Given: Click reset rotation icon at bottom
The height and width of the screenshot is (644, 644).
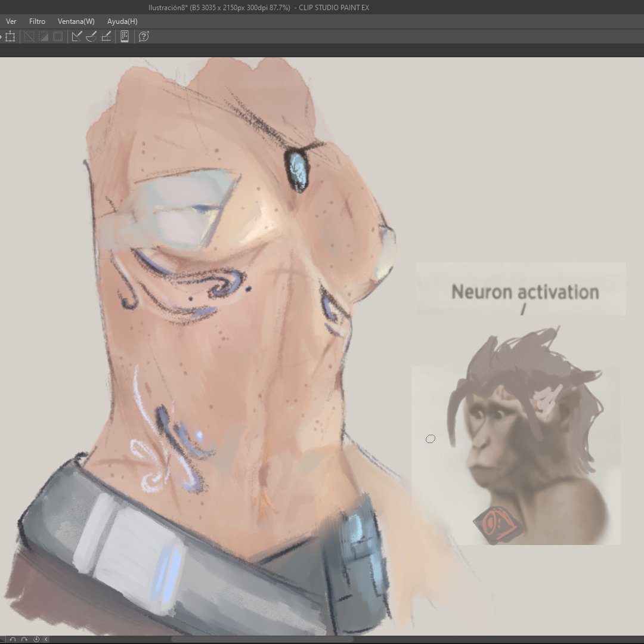Looking at the screenshot, I should pyautogui.click(x=36, y=639).
